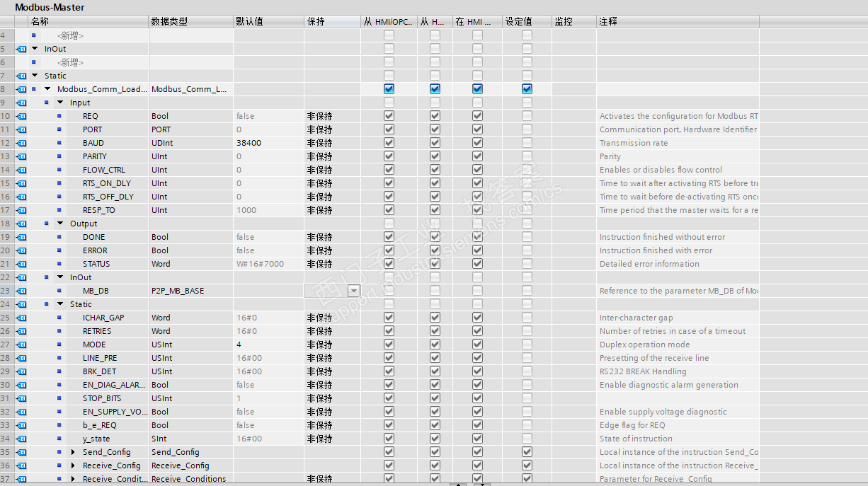Select the default value 38400 for BAUD
Image resolution: width=868 pixels, height=486 pixels.
pos(268,143)
